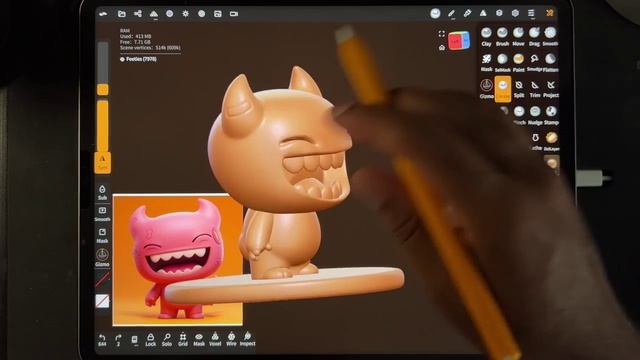The height and width of the screenshot is (360, 640).
Task: Open the stroke pencil menu
Action: tap(451, 13)
